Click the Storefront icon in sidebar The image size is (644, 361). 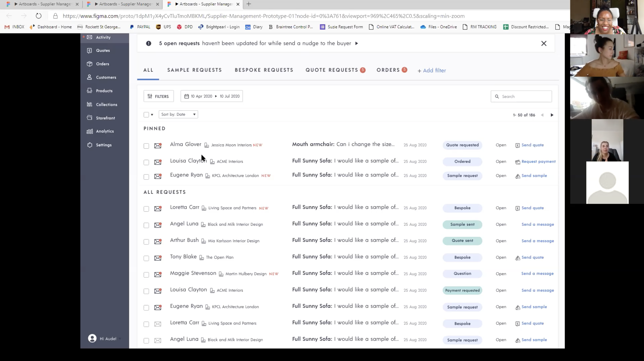[x=89, y=118]
